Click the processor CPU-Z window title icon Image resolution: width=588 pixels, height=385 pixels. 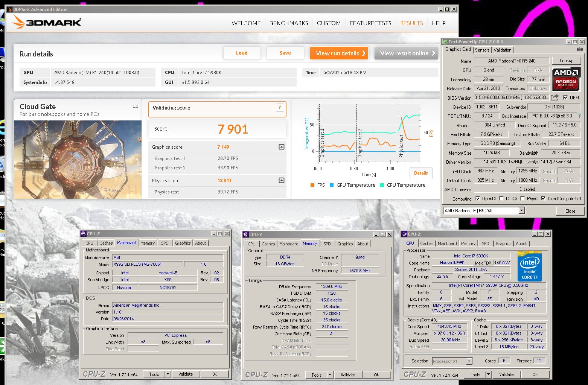coord(404,234)
